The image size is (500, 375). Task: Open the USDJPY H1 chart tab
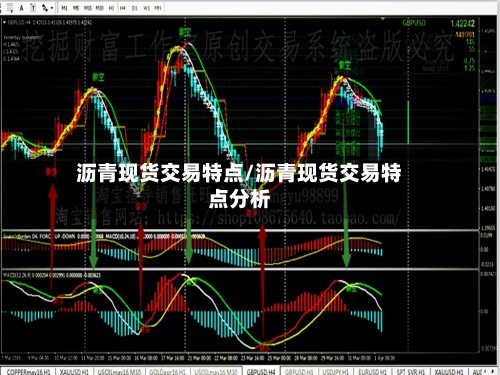[336, 371]
